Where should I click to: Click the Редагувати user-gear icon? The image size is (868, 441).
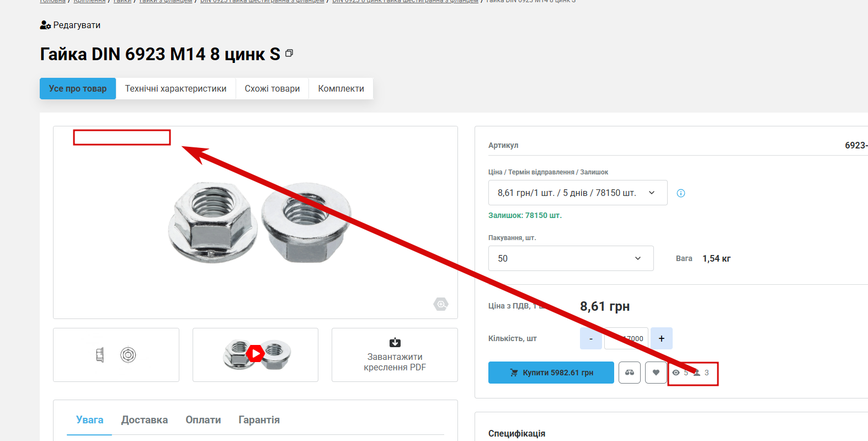(x=45, y=25)
